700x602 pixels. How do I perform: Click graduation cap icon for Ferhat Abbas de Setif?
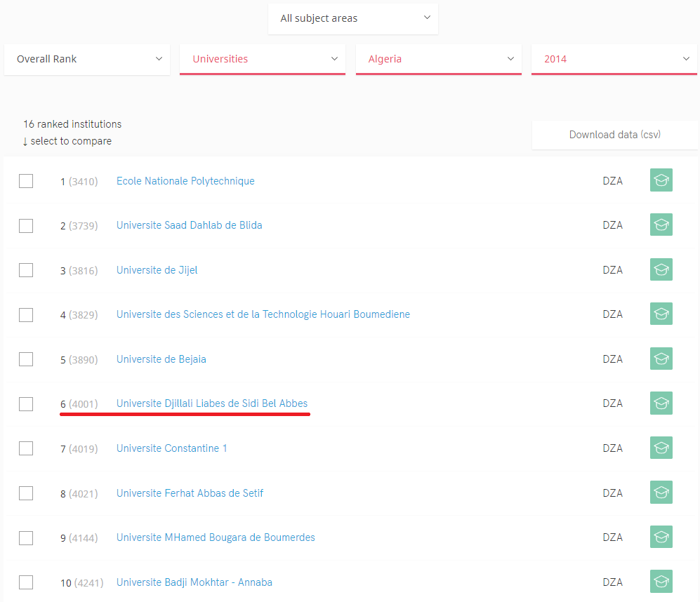[x=661, y=493]
